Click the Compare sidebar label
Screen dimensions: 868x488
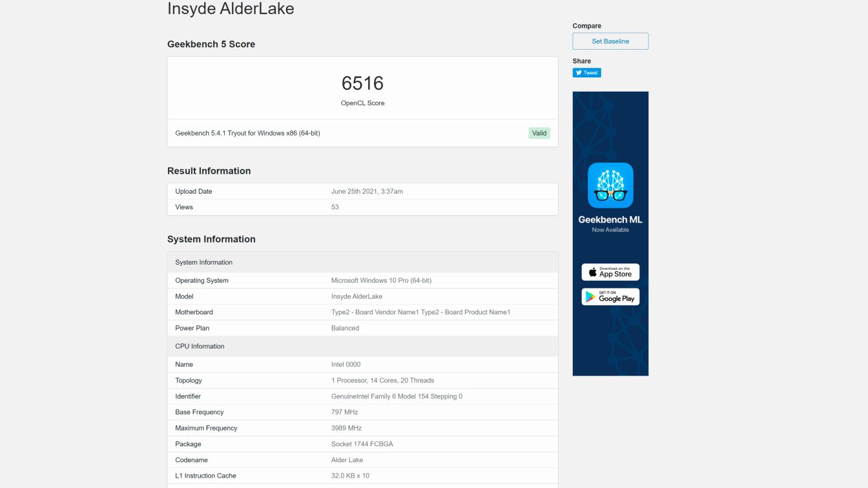[586, 26]
